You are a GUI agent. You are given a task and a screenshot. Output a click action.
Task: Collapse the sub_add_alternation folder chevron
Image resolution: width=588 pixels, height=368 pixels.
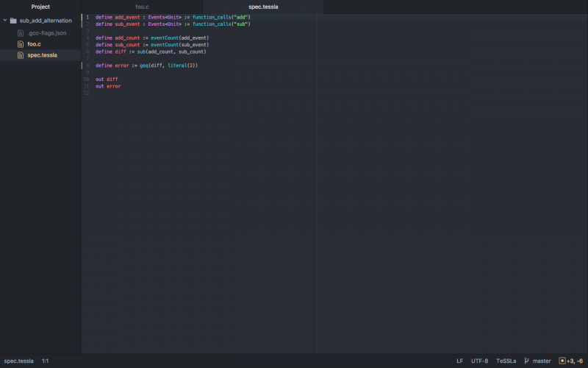coord(5,21)
